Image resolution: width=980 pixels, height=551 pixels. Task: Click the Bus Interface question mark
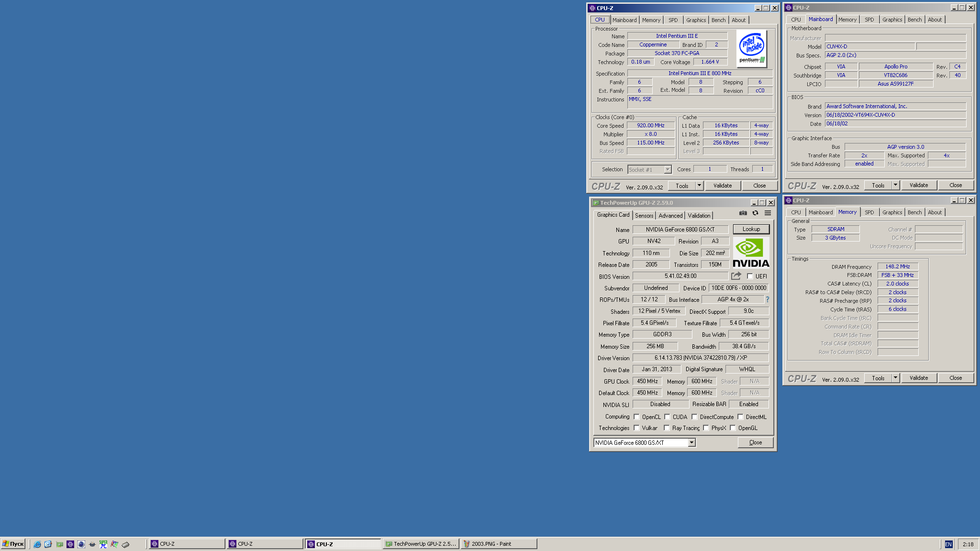(x=768, y=299)
